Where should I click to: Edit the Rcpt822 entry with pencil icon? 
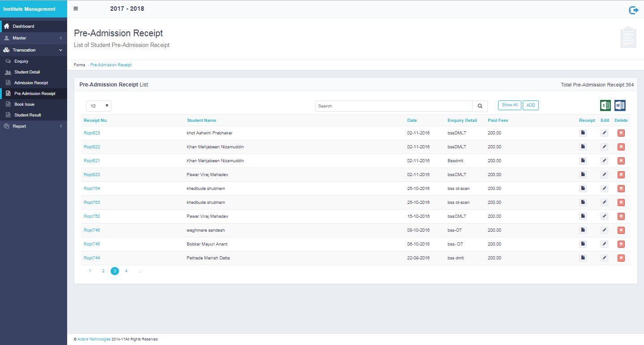[604, 147]
